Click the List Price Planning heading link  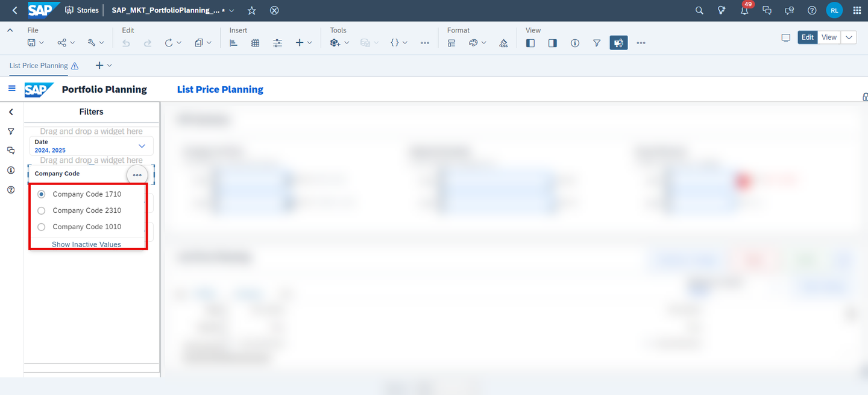coord(220,89)
